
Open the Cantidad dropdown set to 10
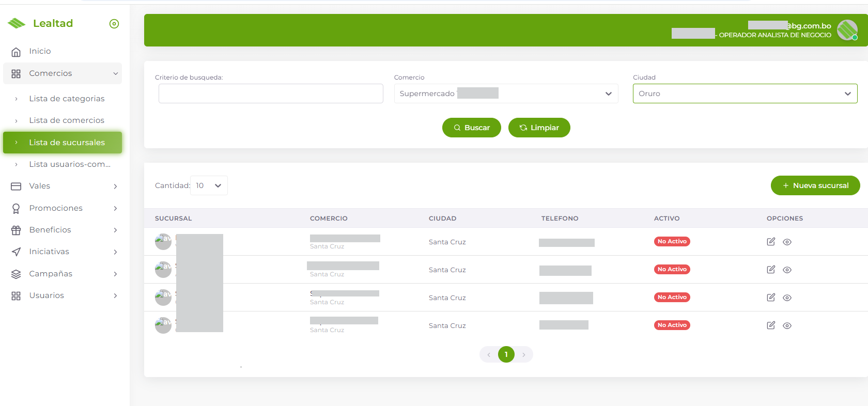pos(209,185)
